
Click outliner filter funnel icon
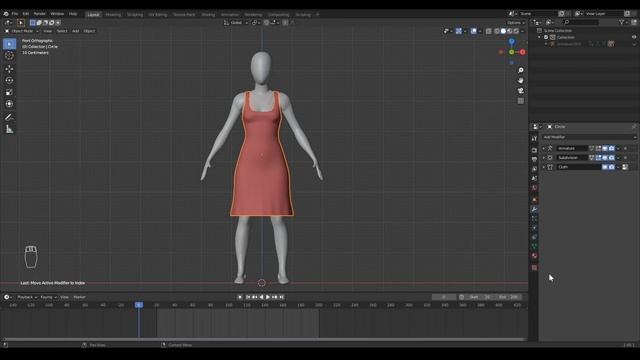[x=622, y=22]
